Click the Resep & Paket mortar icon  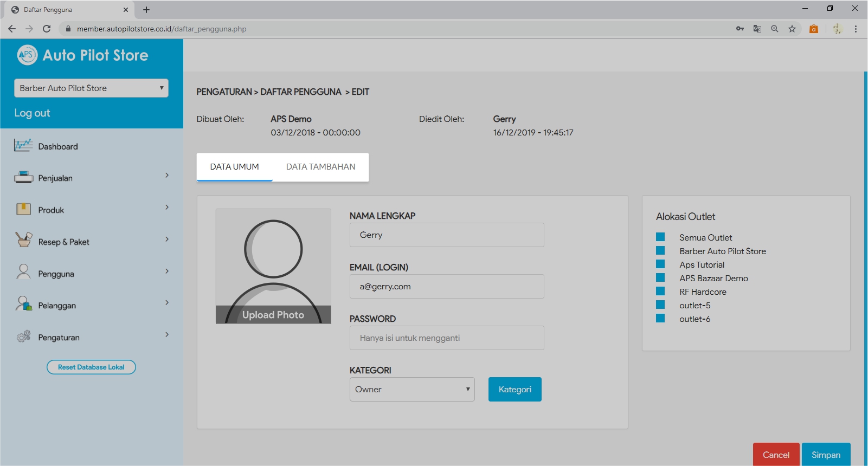[23, 240]
